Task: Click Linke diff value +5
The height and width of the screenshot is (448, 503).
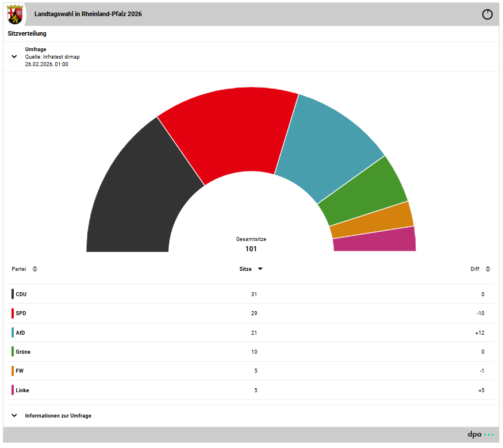Action: [481, 390]
